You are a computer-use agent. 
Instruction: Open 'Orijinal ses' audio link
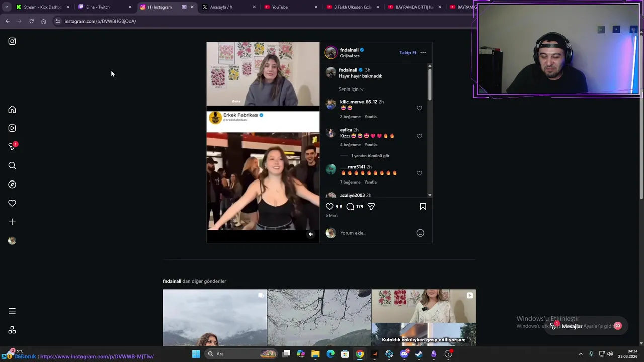pyautogui.click(x=350, y=56)
